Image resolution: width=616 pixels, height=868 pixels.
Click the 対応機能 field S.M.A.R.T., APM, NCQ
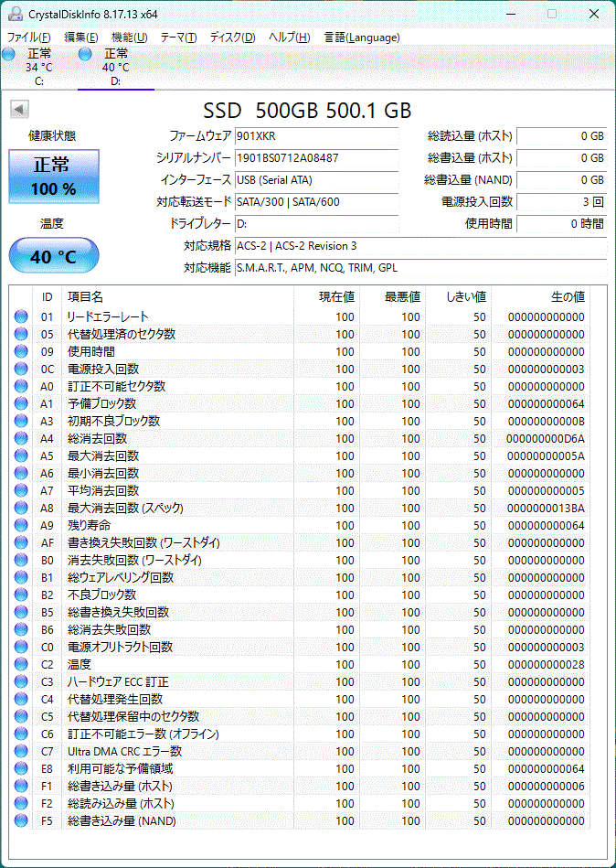[x=420, y=268]
